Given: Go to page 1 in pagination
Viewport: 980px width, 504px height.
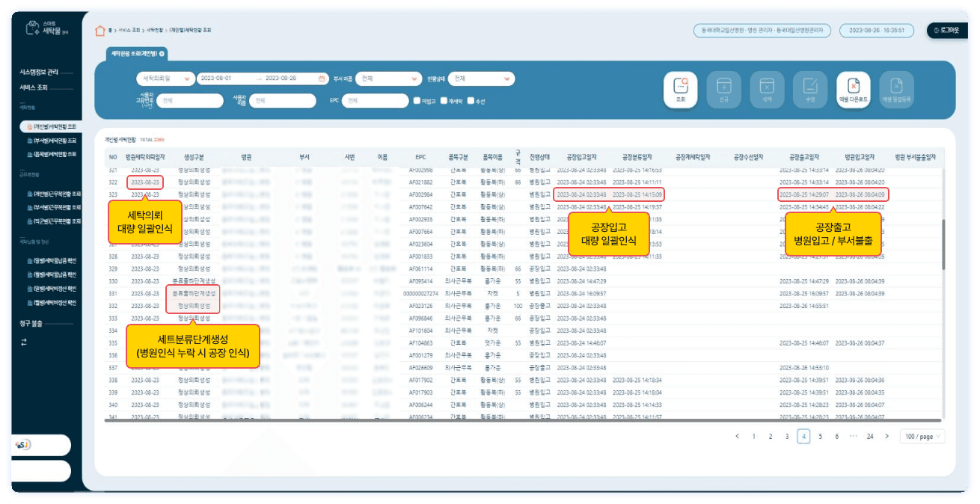Looking at the screenshot, I should click(x=753, y=437).
